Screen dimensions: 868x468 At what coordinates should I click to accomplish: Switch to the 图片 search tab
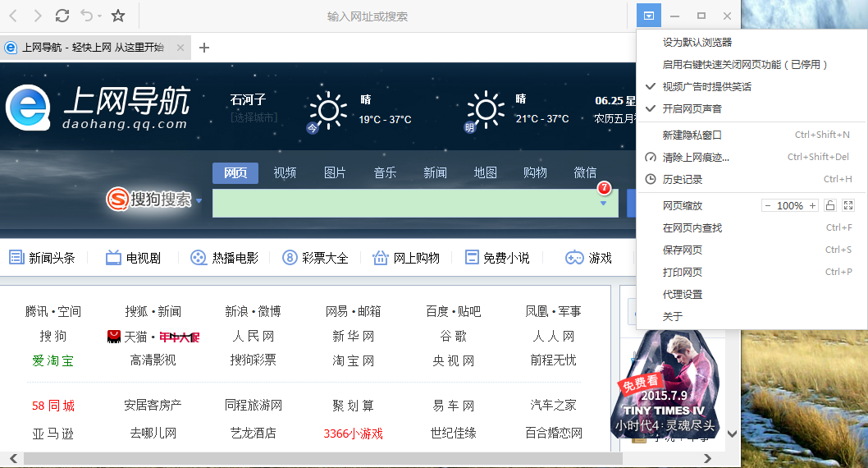coord(335,172)
